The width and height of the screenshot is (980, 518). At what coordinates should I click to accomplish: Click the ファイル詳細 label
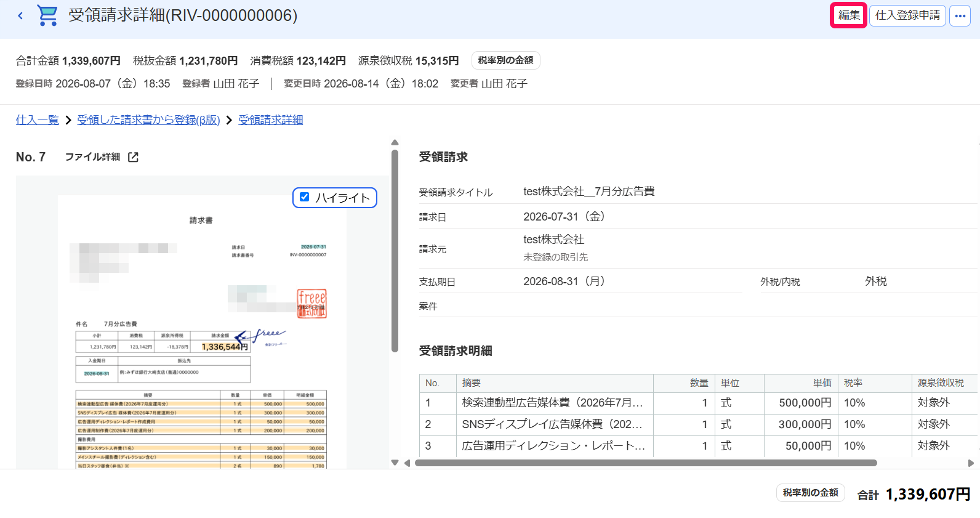pyautogui.click(x=92, y=157)
